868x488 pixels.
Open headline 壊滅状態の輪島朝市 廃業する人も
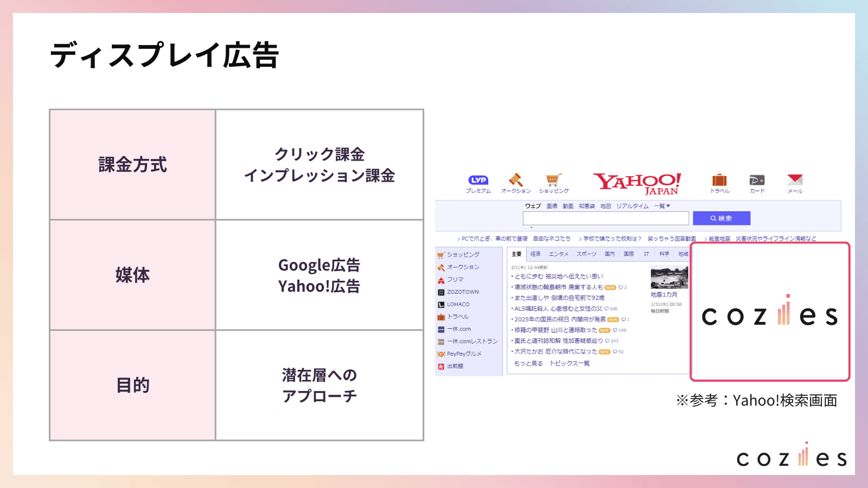(x=558, y=287)
